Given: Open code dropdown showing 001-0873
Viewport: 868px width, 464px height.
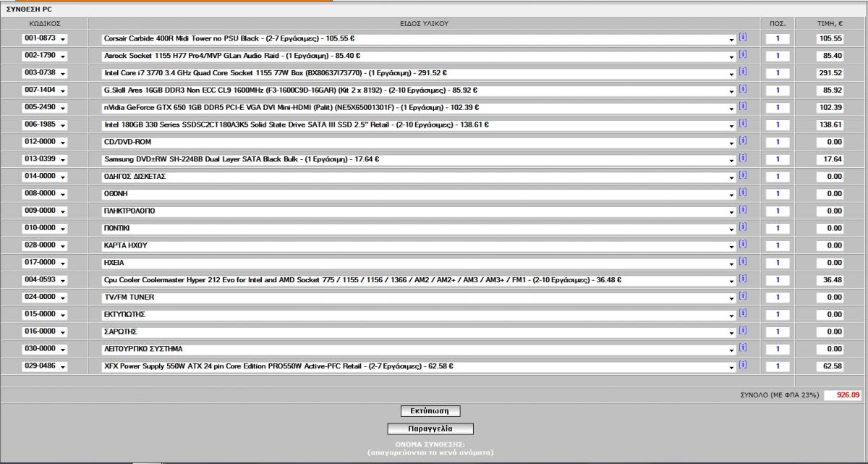Looking at the screenshot, I should point(44,38).
